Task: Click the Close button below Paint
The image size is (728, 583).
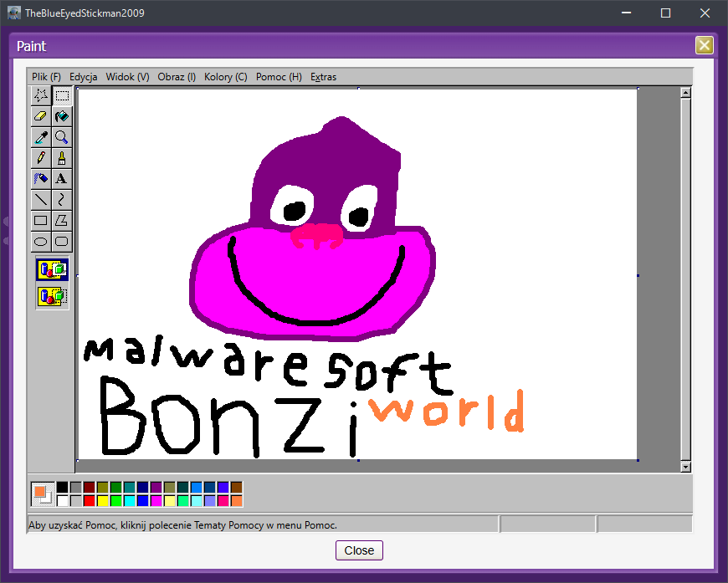Action: (x=359, y=550)
